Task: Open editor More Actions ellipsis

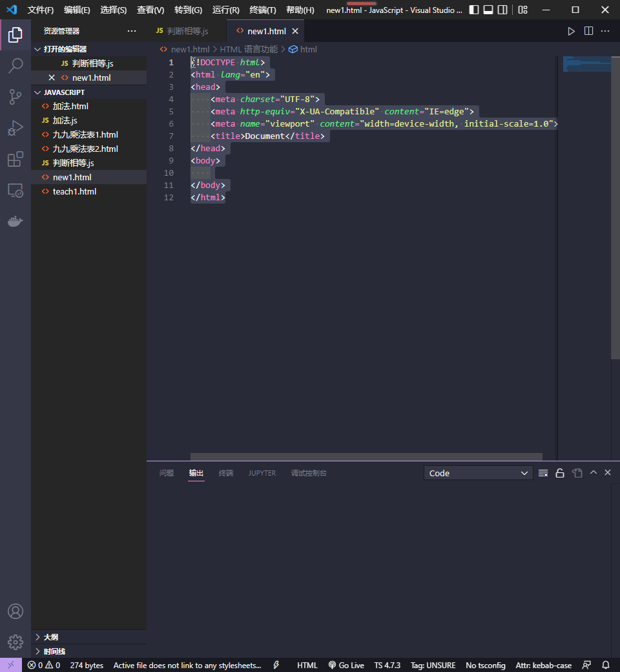Action: (x=605, y=31)
